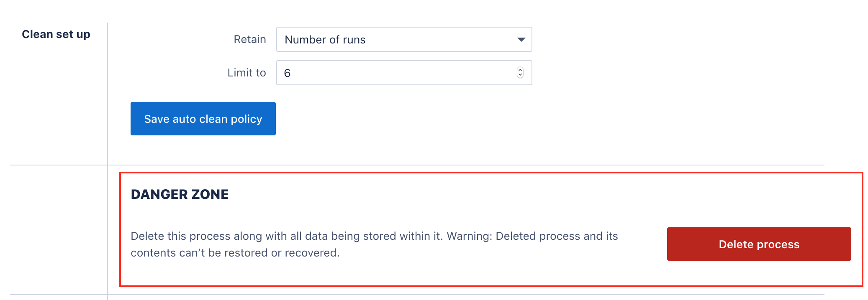Click the down stepper arrow on Limit to
Image resolution: width=868 pixels, height=300 pixels.
click(x=519, y=75)
